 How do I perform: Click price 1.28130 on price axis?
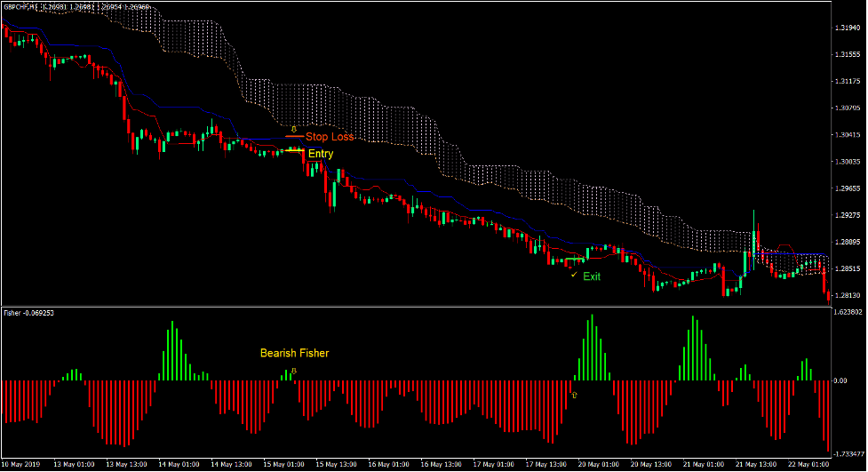[x=848, y=295]
